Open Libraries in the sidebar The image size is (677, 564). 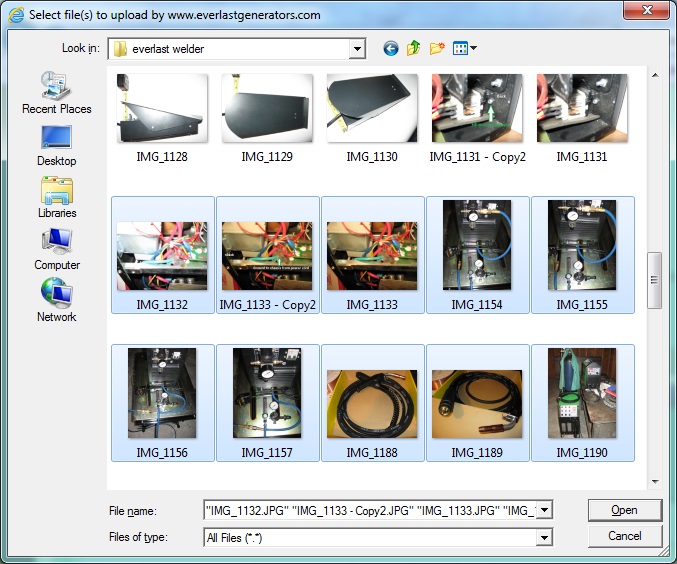[56, 197]
